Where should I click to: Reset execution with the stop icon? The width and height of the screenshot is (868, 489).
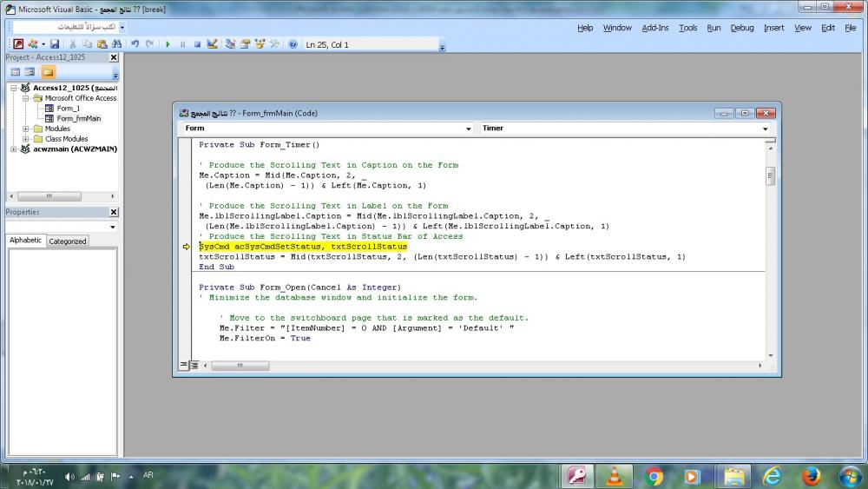tap(197, 44)
